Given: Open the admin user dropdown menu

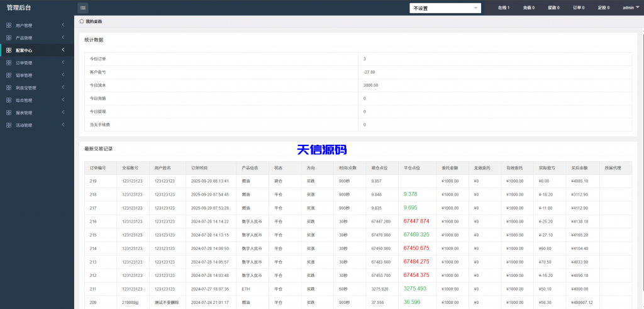Looking at the screenshot, I should (x=630, y=8).
